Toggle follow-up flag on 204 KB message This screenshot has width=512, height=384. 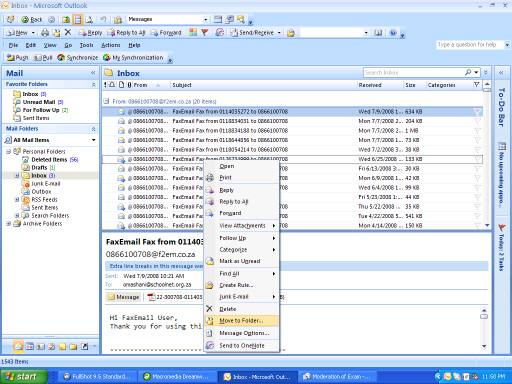pyautogui.click(x=478, y=121)
